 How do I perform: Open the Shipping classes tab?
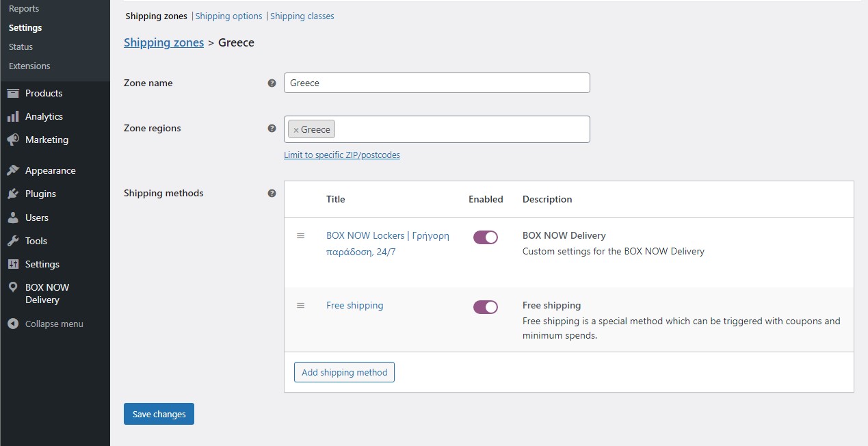click(x=302, y=16)
